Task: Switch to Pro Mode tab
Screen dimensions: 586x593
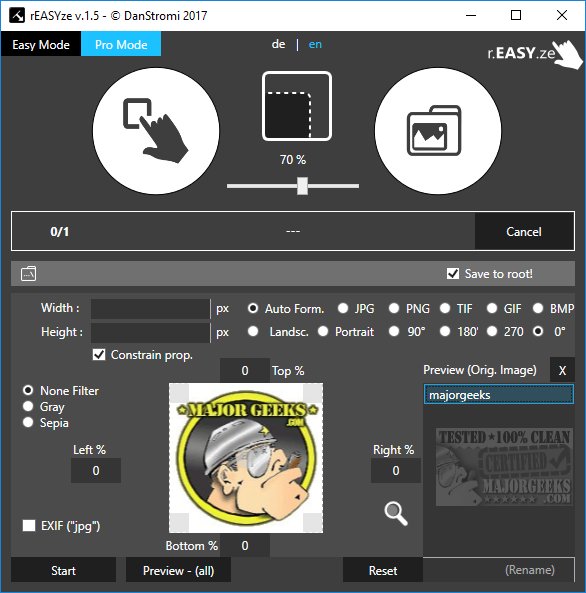Action: pyautogui.click(x=121, y=44)
